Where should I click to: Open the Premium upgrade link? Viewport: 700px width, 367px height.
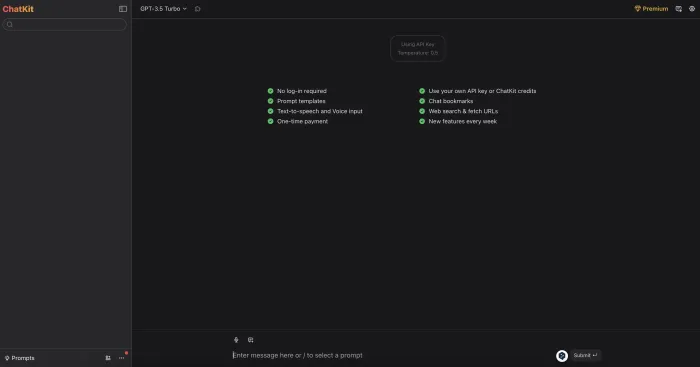[x=651, y=8]
